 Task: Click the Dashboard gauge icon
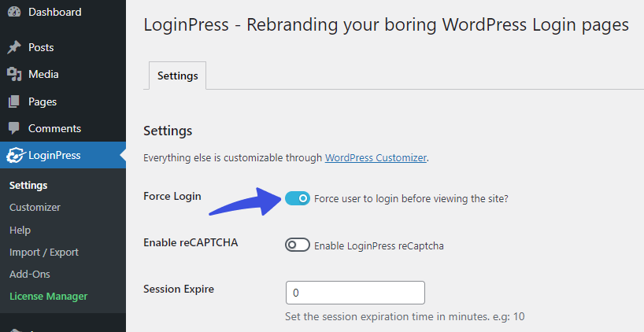click(14, 12)
